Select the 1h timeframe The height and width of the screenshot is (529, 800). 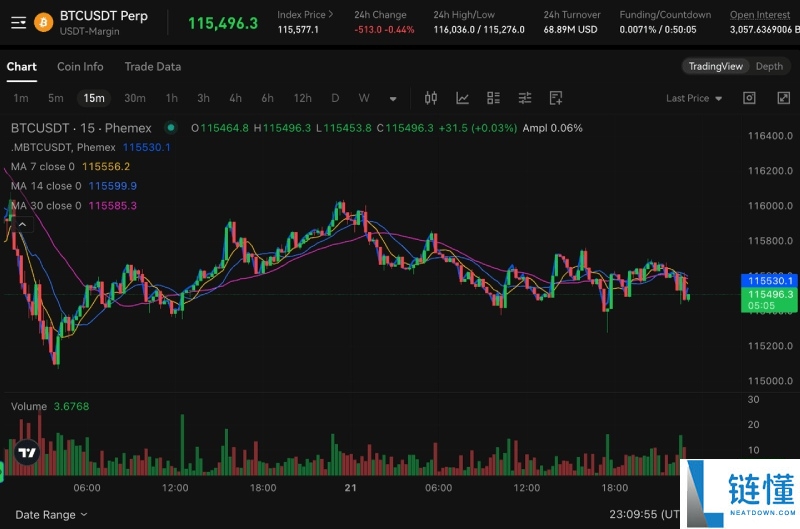click(172, 98)
